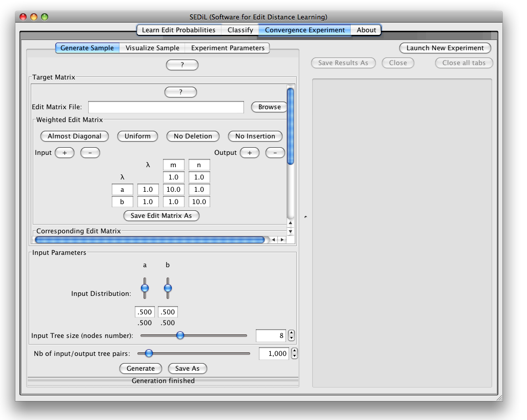527x420 pixels.
Task: Select the Classify tab
Action: coord(240,30)
